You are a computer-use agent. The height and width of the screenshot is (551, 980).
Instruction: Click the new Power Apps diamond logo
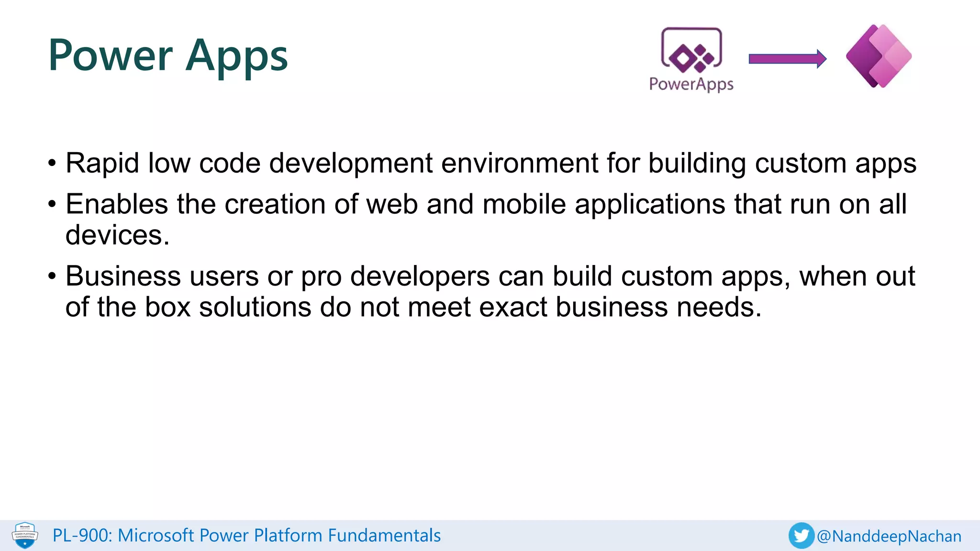click(879, 56)
